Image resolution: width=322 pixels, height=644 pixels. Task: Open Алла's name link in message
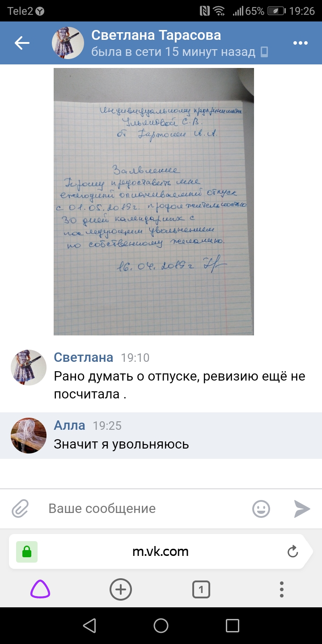click(x=69, y=425)
